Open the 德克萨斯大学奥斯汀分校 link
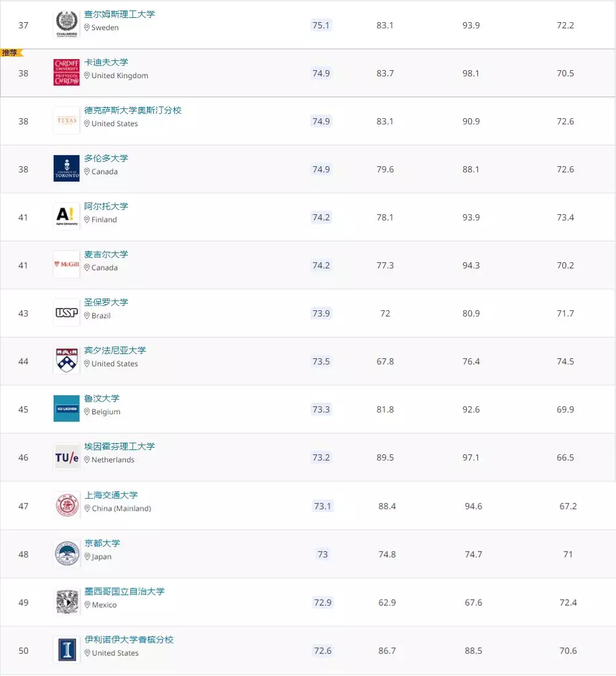Image resolution: width=616 pixels, height=676 pixels. [x=133, y=110]
